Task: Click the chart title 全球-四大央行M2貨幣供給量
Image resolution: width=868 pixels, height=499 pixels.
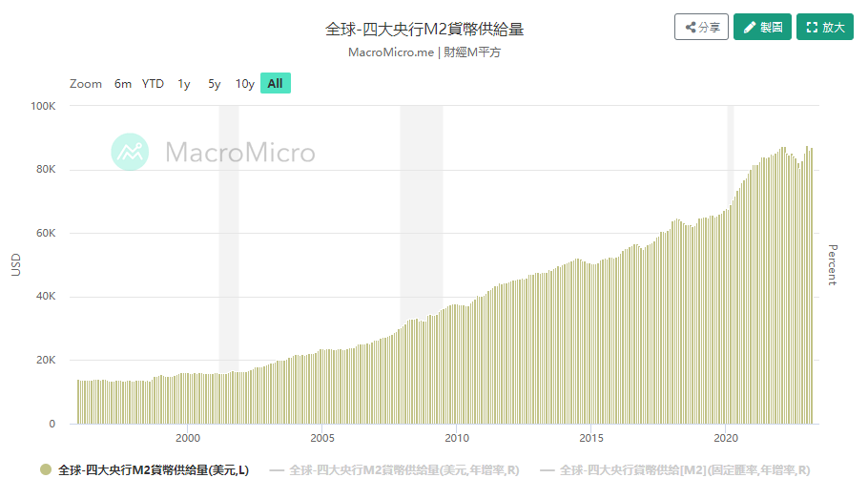Action: click(x=424, y=29)
